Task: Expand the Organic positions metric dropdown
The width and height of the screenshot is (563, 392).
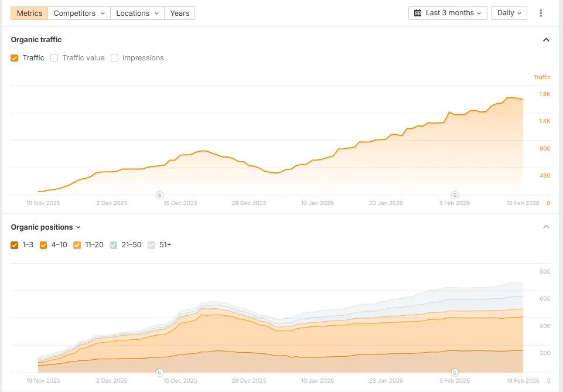Action: (x=79, y=227)
